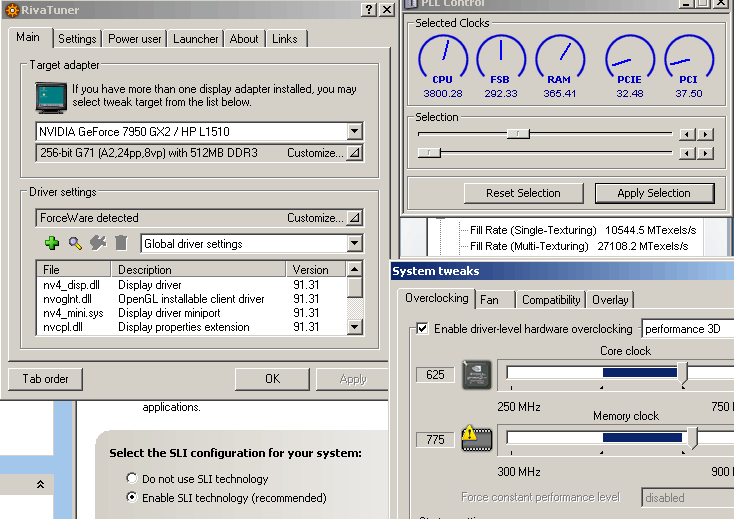Click the Core clock value field showing 625
Viewport: 734px width, 519px height.
point(435,374)
